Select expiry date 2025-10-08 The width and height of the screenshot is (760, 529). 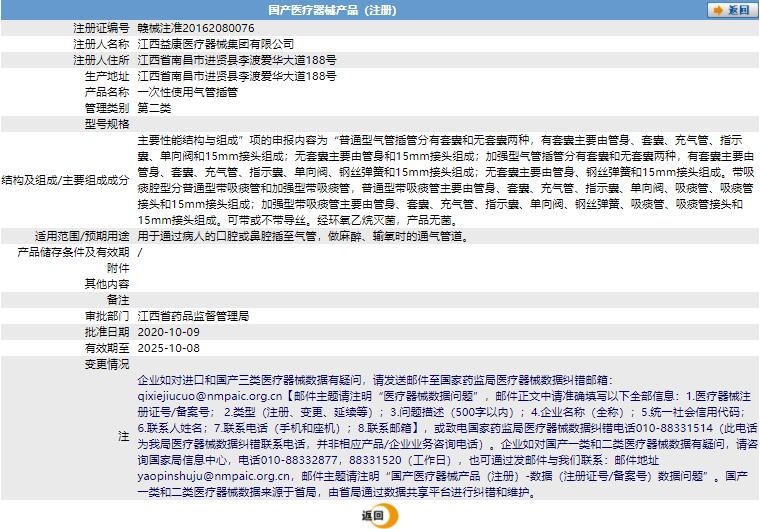coord(169,348)
